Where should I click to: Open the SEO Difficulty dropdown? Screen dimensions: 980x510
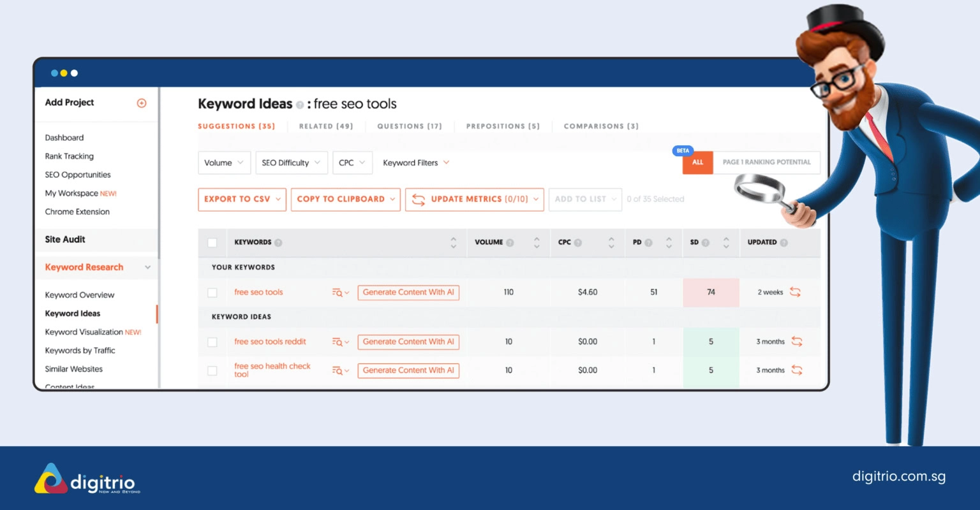291,163
